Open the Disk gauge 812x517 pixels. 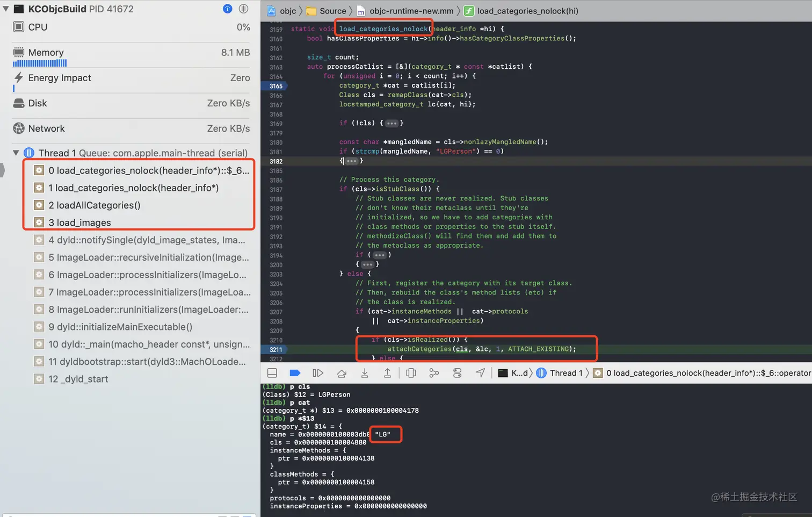point(132,103)
